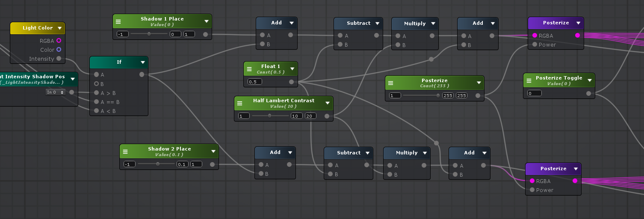This screenshot has width=644, height=219.
Task: Click the Half Lambert Contrast slider handle
Action: pos(269,116)
